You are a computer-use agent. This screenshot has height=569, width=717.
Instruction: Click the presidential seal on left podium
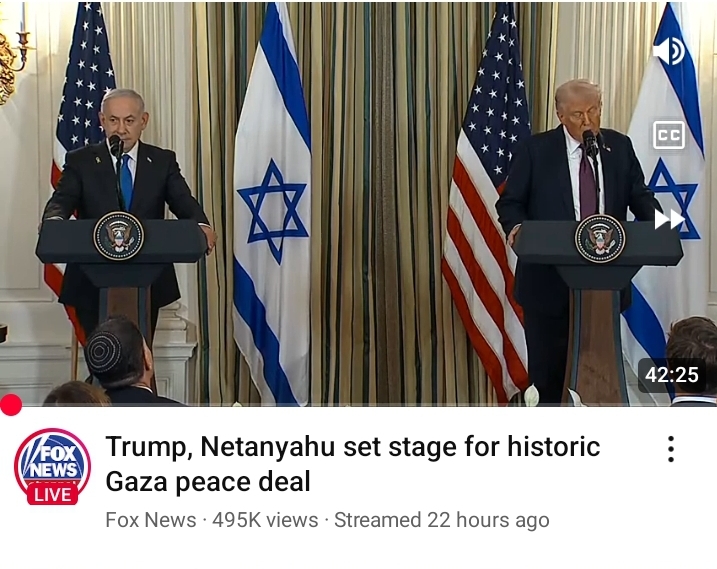[x=118, y=236]
